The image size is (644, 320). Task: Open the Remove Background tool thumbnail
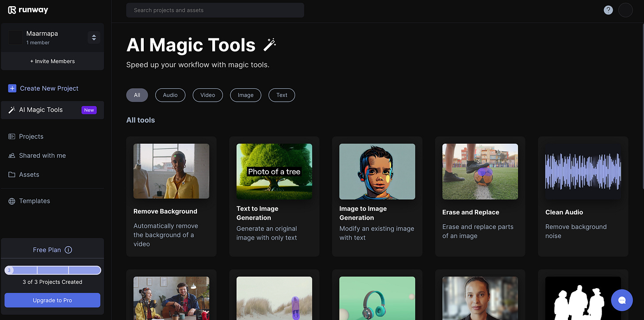pyautogui.click(x=172, y=171)
